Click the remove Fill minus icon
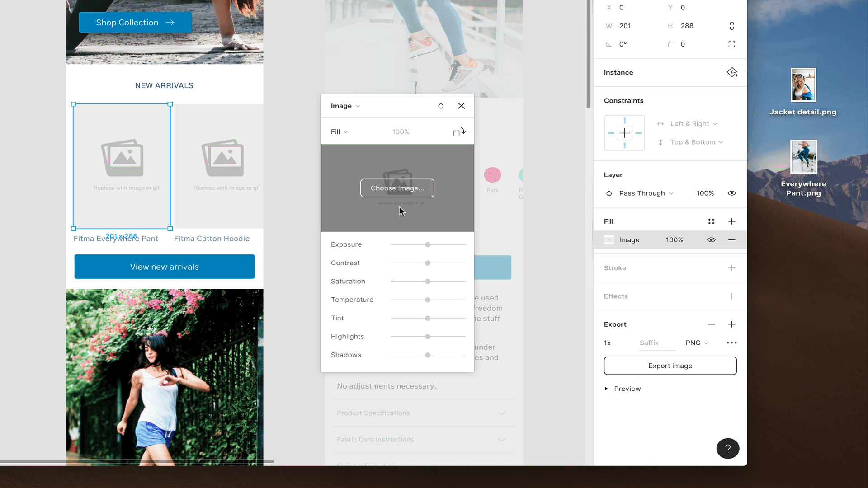This screenshot has height=488, width=868. point(732,239)
